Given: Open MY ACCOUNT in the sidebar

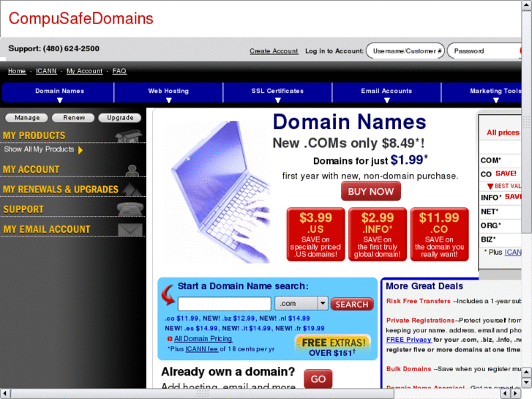Looking at the screenshot, I should point(31,170).
